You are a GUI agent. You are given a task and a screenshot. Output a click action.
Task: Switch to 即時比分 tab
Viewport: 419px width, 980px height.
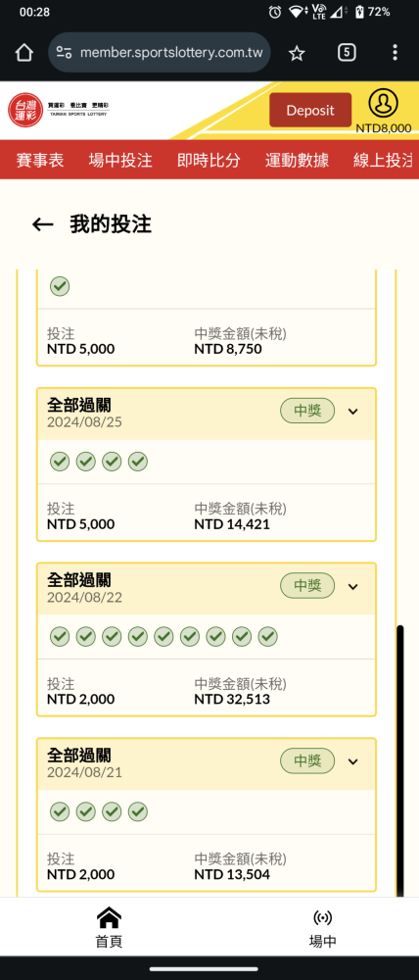click(x=209, y=160)
